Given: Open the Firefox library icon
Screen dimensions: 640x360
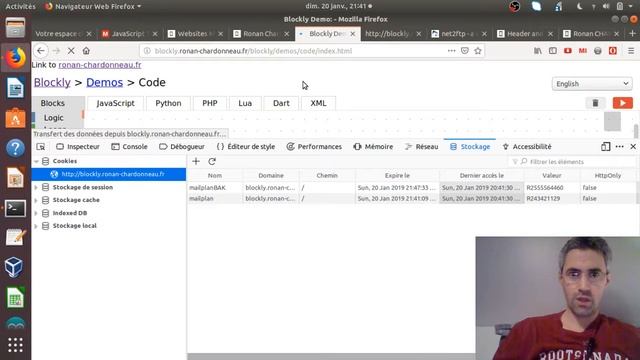Looking at the screenshot, I should [x=538, y=51].
